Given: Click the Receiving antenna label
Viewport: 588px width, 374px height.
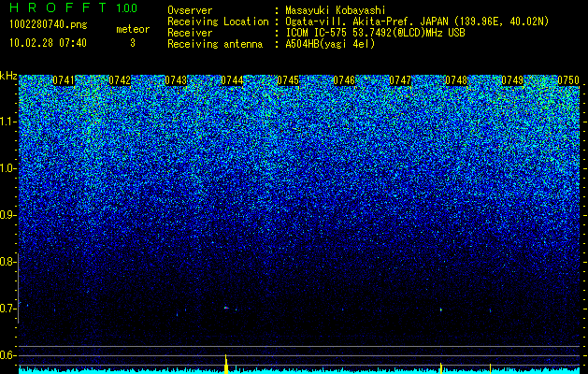Looking at the screenshot, I should [x=215, y=44].
